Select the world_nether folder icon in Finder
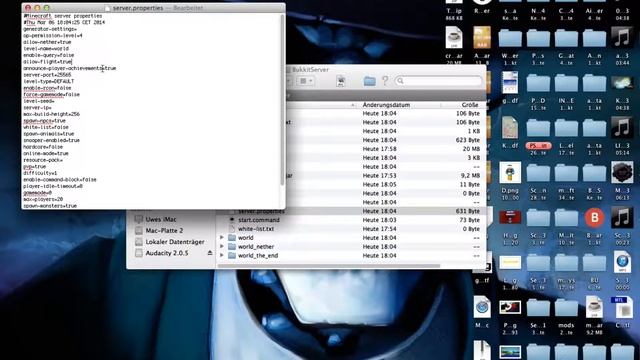This screenshot has height=360, width=640. pos(232,247)
